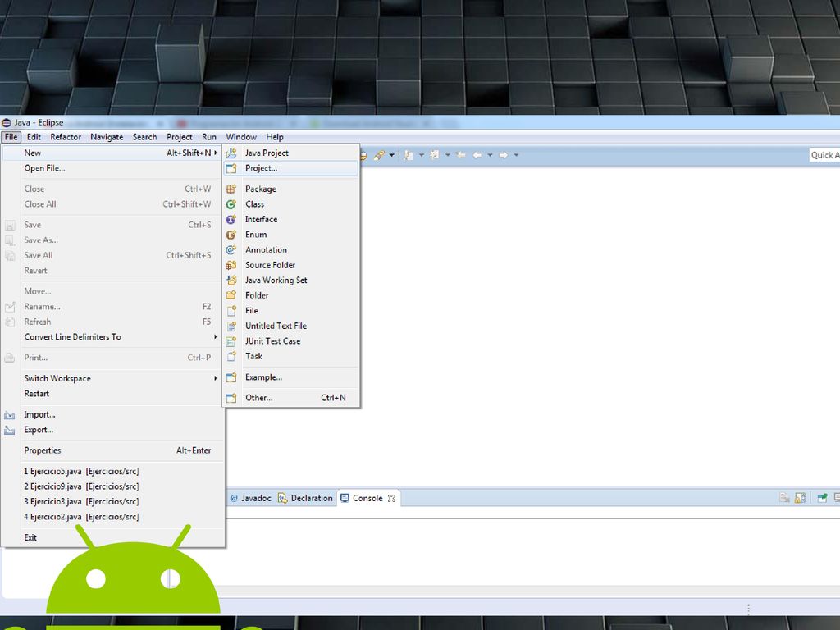840x630 pixels.
Task: Create a Java Working Set
Action: (291, 281)
